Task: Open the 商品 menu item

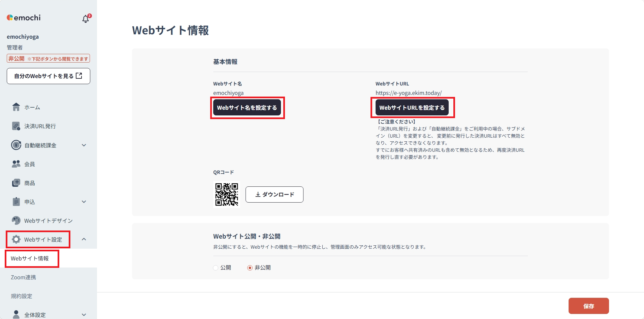Action: (x=49, y=183)
